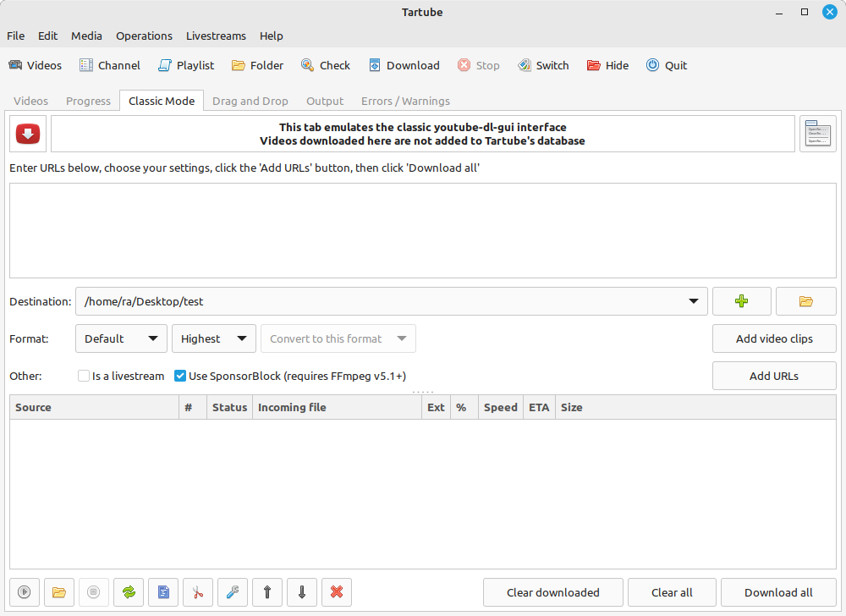
Task: Click the Source column header
Action: 95,407
